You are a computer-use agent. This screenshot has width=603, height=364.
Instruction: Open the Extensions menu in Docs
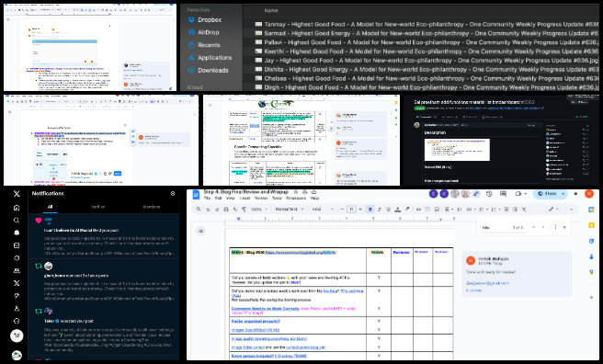[296, 198]
